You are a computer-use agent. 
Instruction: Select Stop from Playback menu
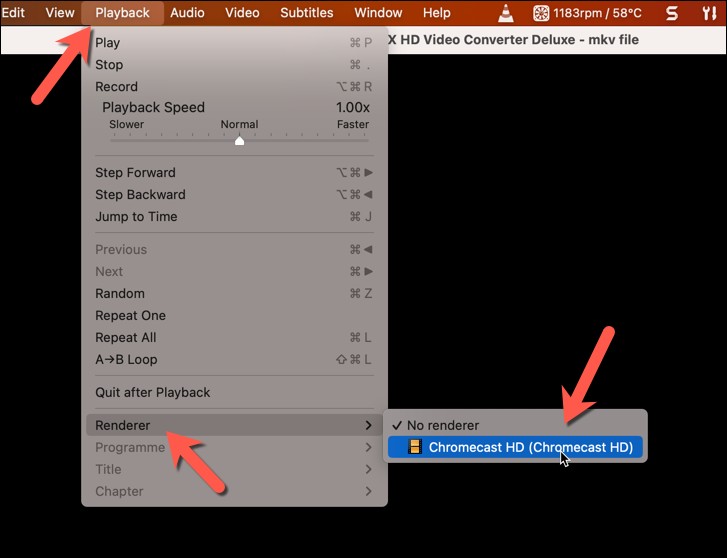pyautogui.click(x=234, y=64)
